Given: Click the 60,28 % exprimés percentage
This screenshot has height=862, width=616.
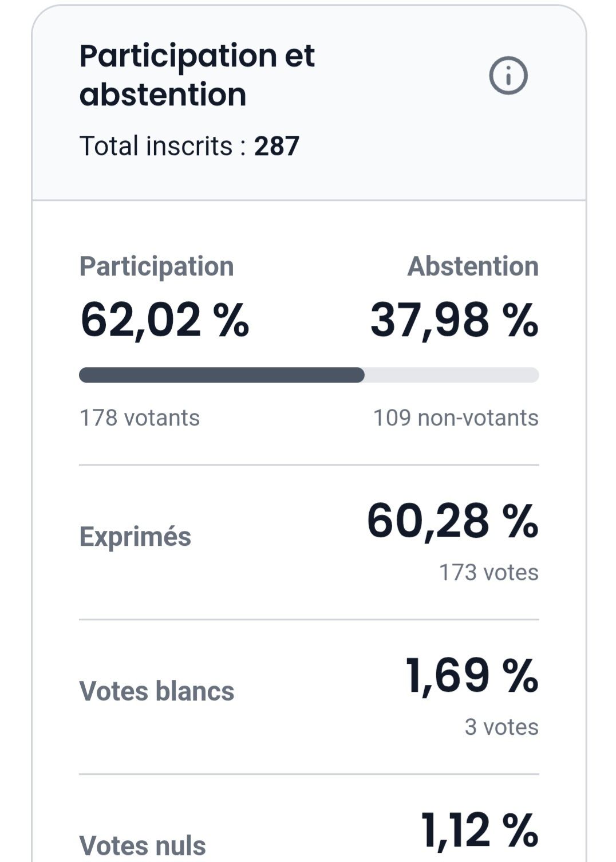Looking at the screenshot, I should (x=452, y=521).
